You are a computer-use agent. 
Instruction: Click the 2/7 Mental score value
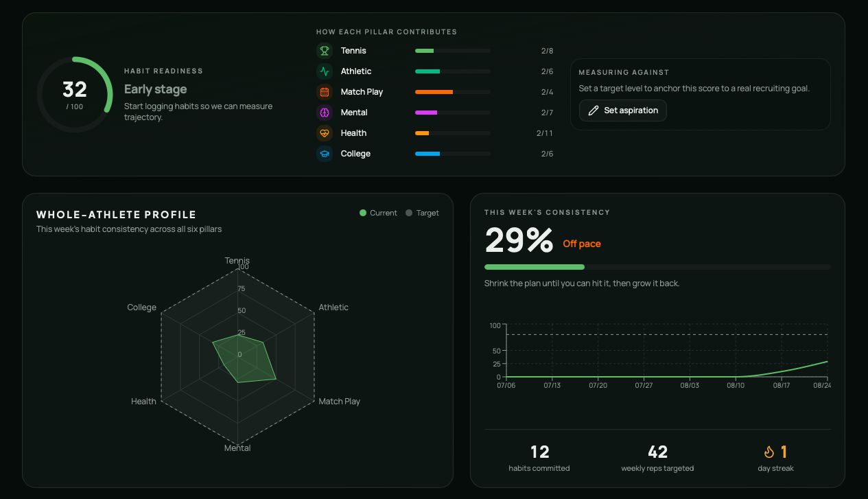[x=547, y=113]
